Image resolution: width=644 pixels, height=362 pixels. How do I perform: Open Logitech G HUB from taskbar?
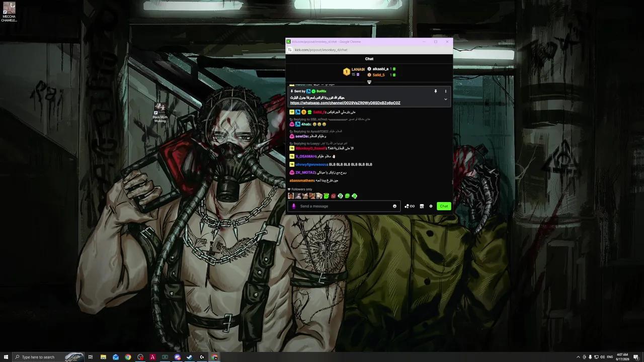pos(202,357)
